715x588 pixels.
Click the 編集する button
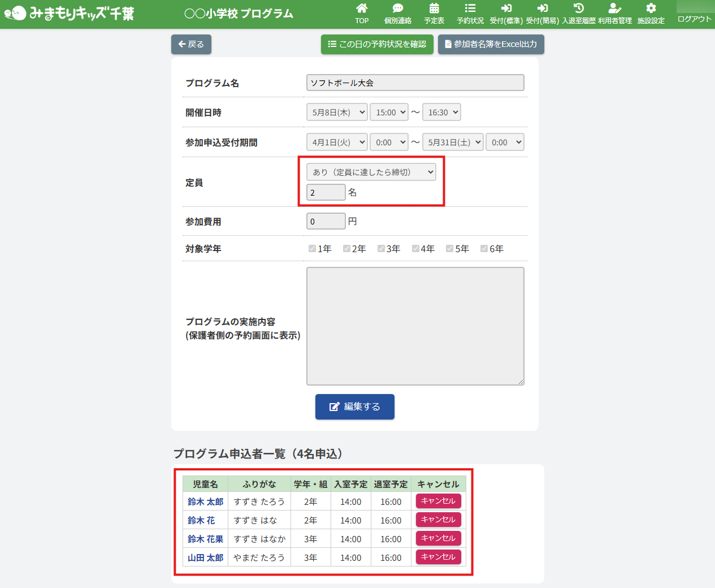pos(355,407)
